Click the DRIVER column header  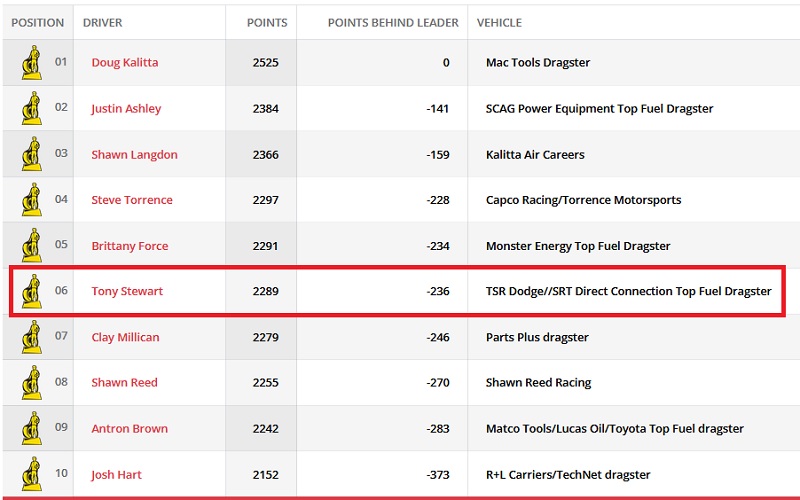pyautogui.click(x=103, y=23)
